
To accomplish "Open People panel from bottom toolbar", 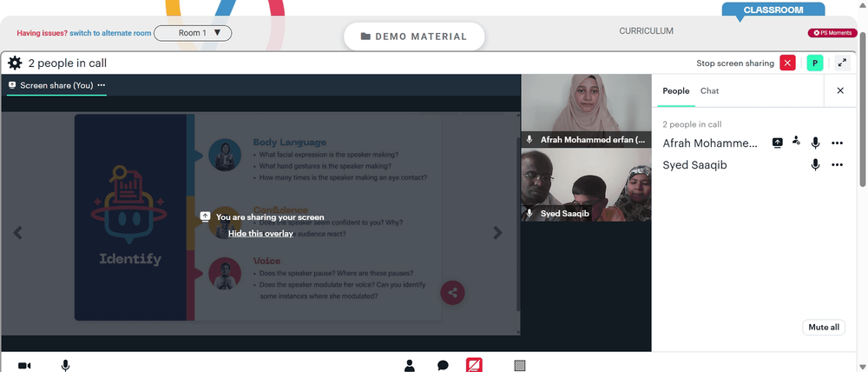I will click(x=410, y=365).
